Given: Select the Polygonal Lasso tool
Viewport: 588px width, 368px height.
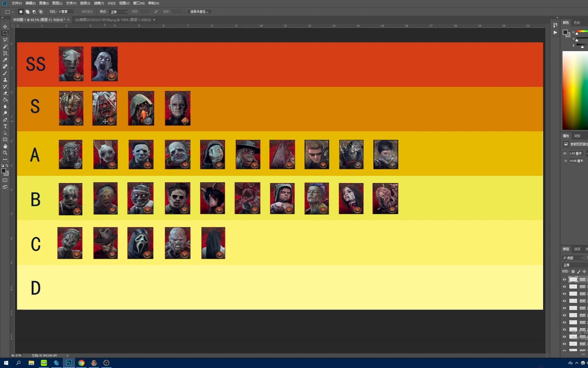Looking at the screenshot, I should (x=5, y=40).
